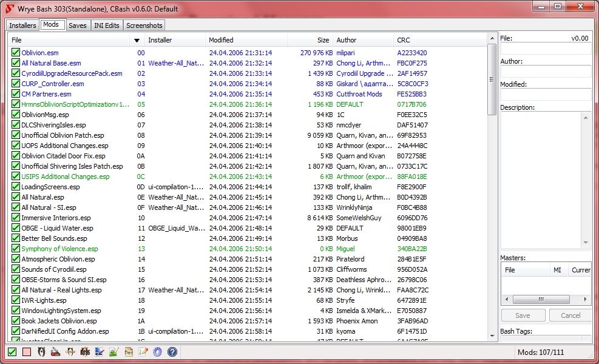The width and height of the screenshot is (599, 364).
Task: Open the Doc Browser icon
Action: point(129,352)
